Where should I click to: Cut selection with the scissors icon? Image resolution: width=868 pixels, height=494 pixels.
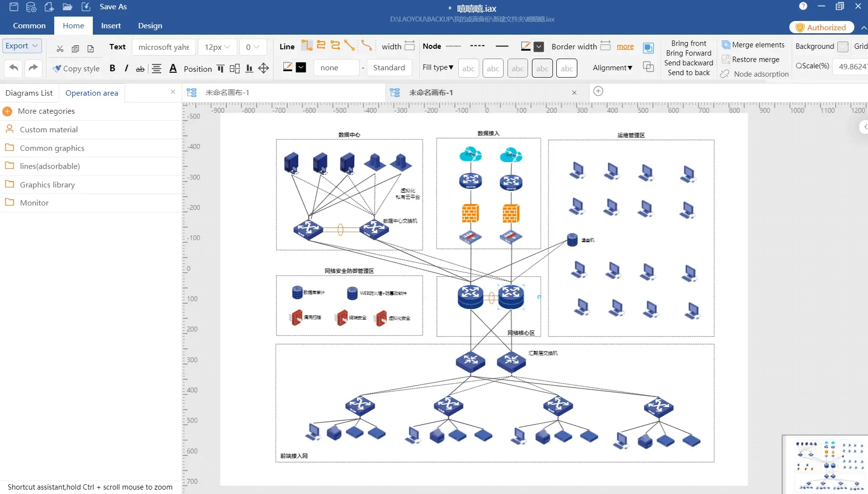60,48
